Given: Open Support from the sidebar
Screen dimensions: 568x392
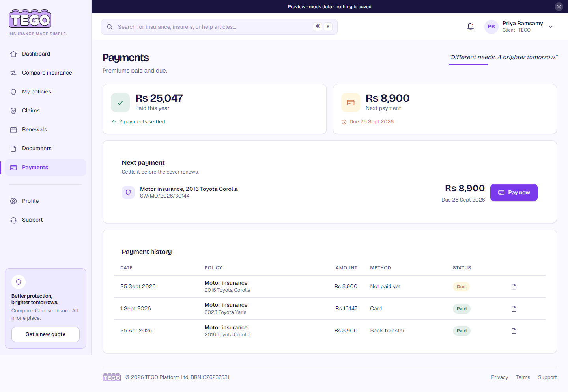Looking at the screenshot, I should pos(45,220).
